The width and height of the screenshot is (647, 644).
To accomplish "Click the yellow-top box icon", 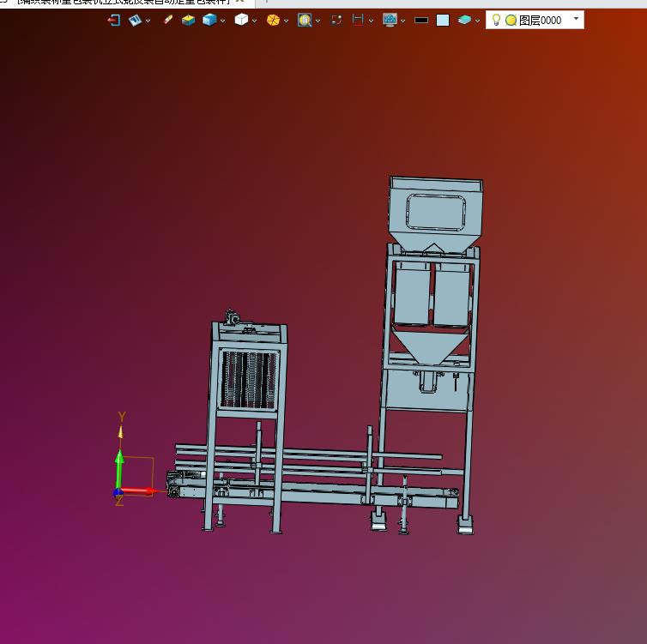I will point(188,20).
